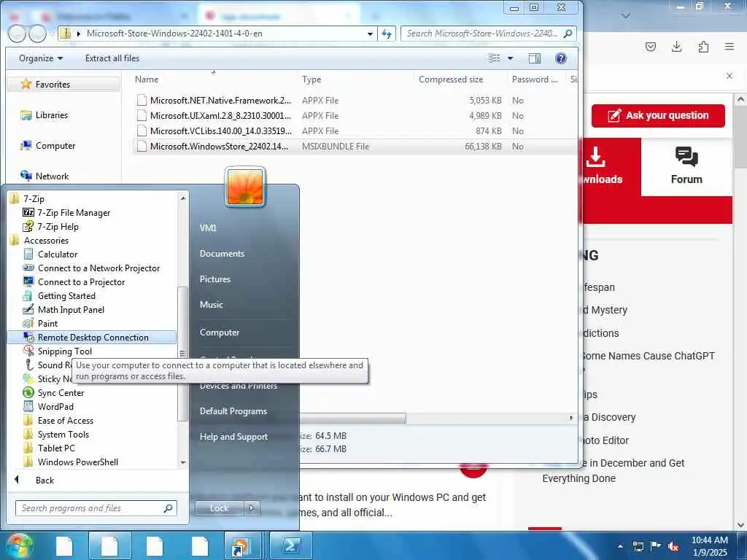The height and width of the screenshot is (560, 747).
Task: Click Search programs and files field
Action: pos(96,508)
